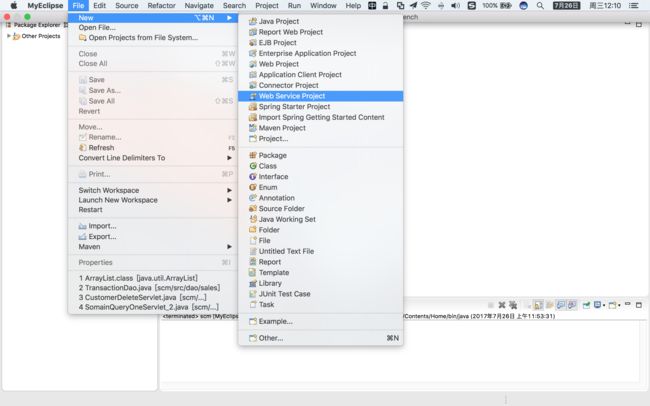Expand Convert Line Delimiters To submenu

153,158
